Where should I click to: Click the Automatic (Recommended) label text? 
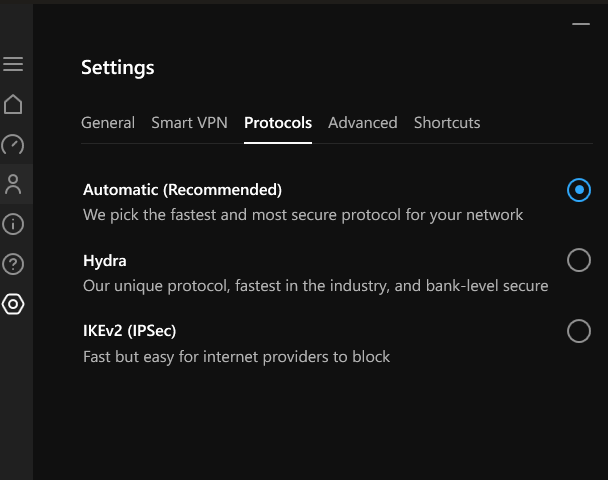[x=182, y=190]
